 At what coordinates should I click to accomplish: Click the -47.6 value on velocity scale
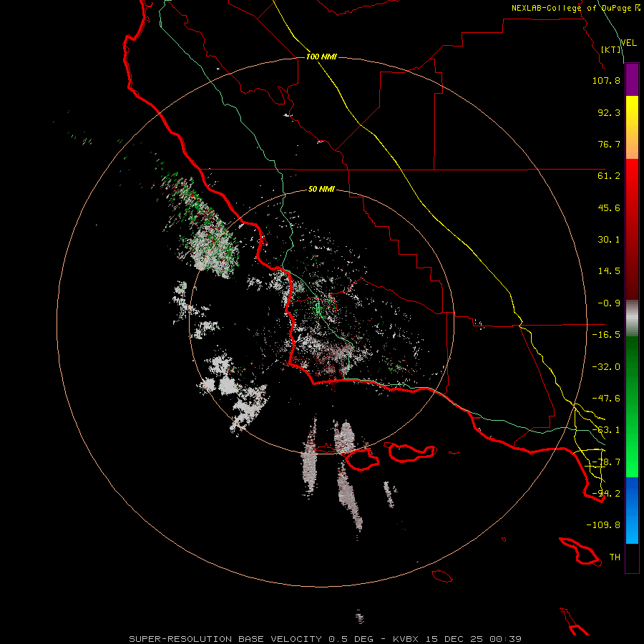point(606,399)
